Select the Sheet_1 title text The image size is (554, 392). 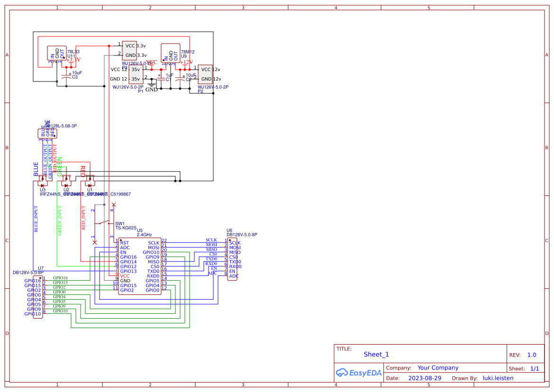click(x=376, y=355)
